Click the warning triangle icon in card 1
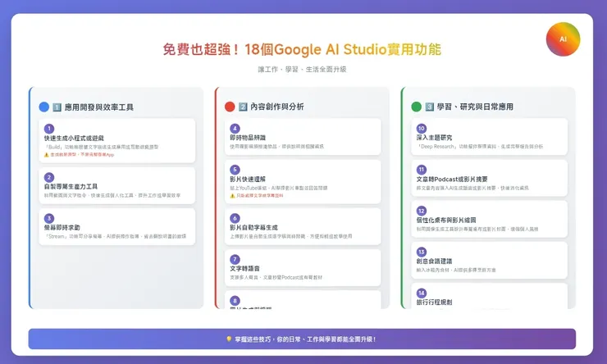This screenshot has height=364, width=607. [47, 155]
